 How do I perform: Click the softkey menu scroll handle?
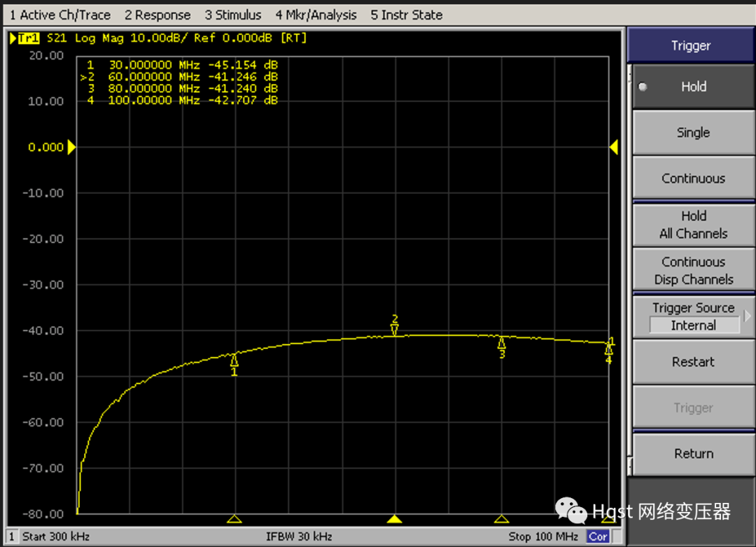click(x=629, y=73)
